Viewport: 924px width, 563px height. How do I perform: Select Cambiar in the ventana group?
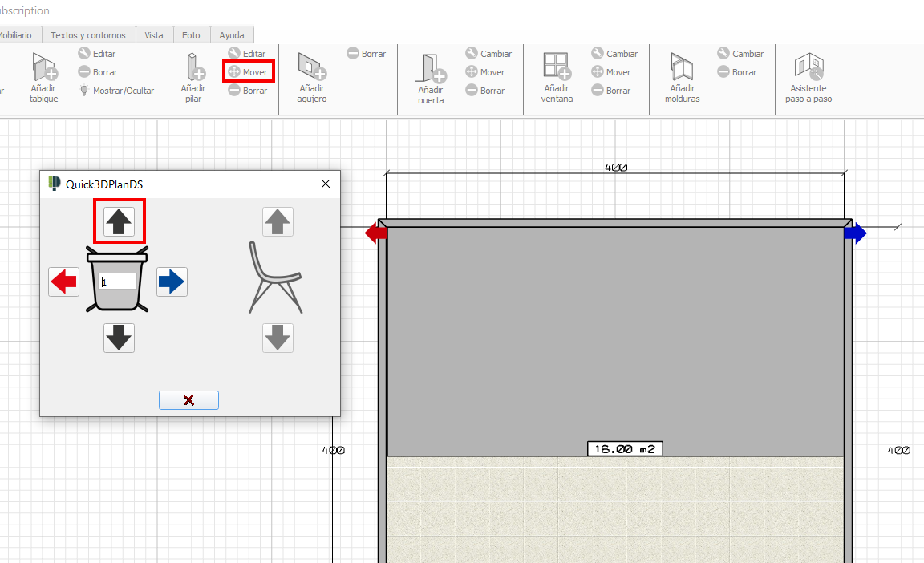[614, 54]
